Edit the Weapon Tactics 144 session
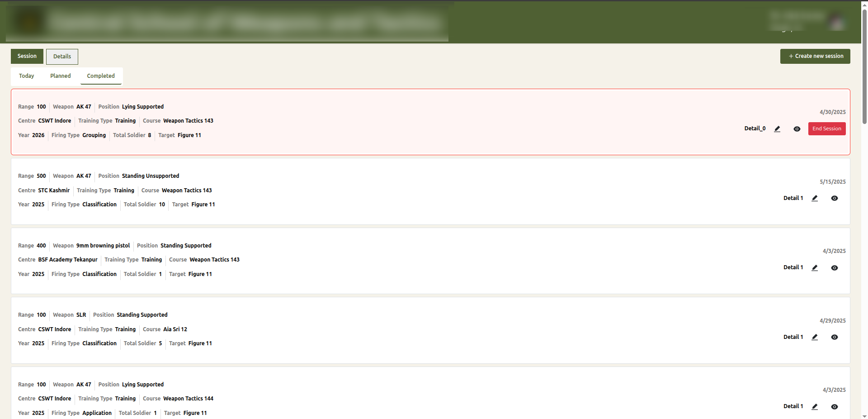 [x=815, y=407]
